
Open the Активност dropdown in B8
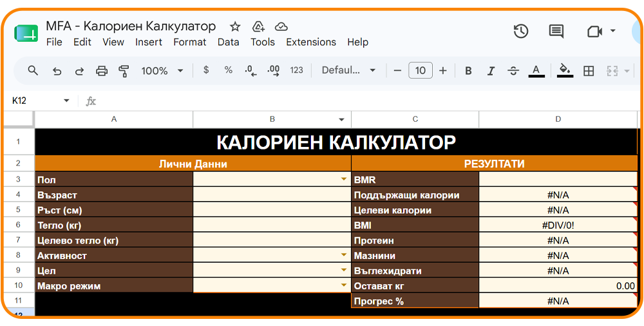pos(344,255)
